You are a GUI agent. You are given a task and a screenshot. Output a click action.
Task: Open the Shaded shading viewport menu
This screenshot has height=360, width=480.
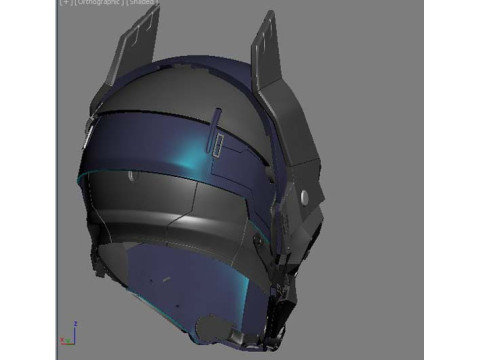[142, 2]
